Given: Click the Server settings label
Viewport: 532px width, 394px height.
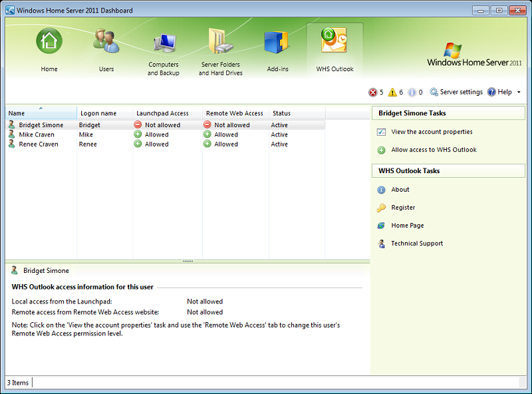Looking at the screenshot, I should (x=461, y=92).
